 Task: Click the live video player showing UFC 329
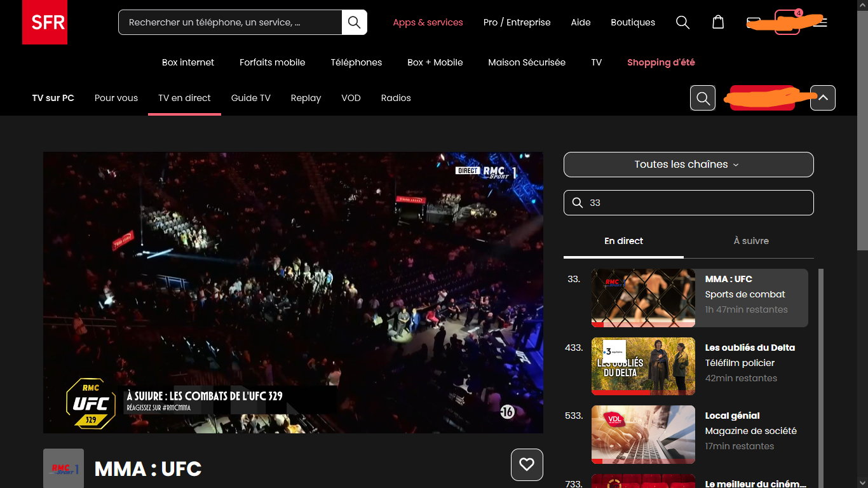[x=293, y=292]
